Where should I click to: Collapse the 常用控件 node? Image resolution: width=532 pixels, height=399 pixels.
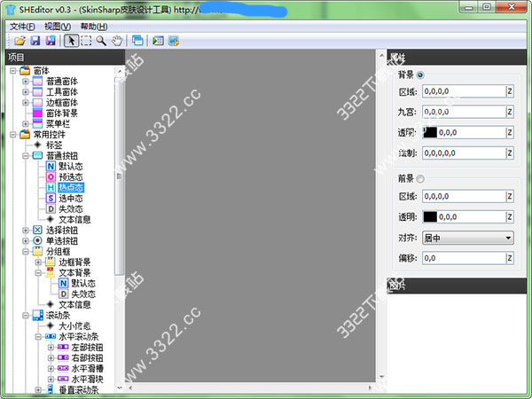pos(13,135)
